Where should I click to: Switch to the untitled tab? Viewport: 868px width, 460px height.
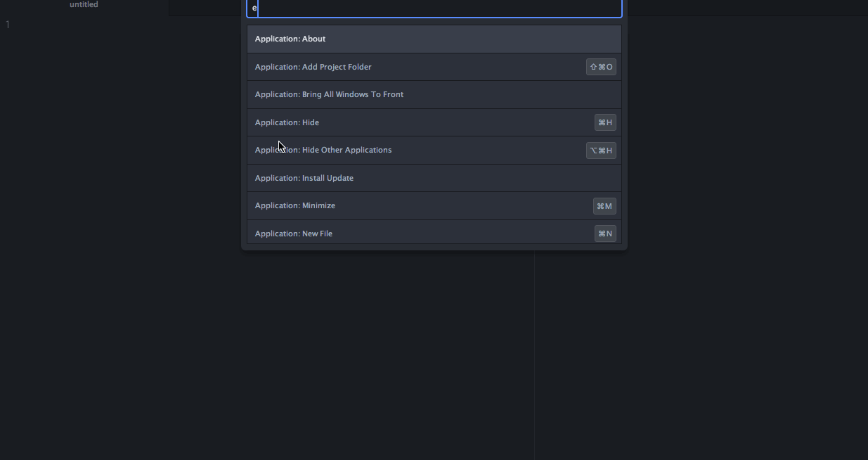(84, 5)
